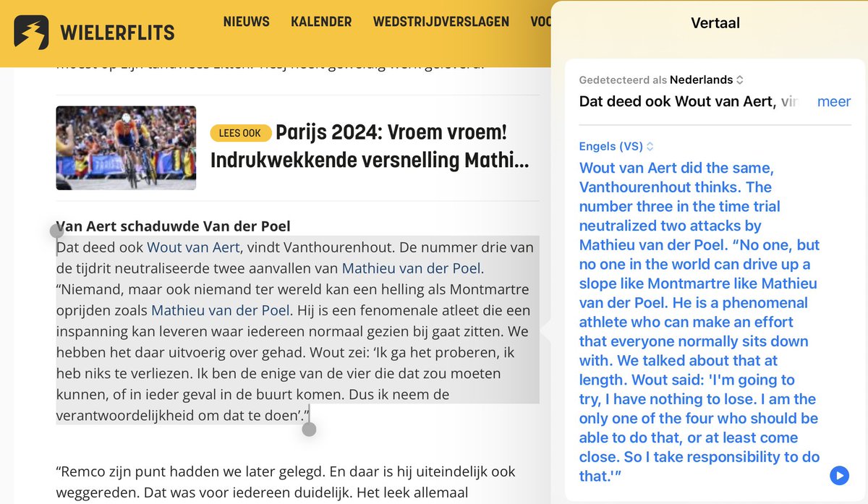Click the source text 'Dat deed ook Wout van Aert'
The height and width of the screenshot is (504, 868).
tap(688, 101)
